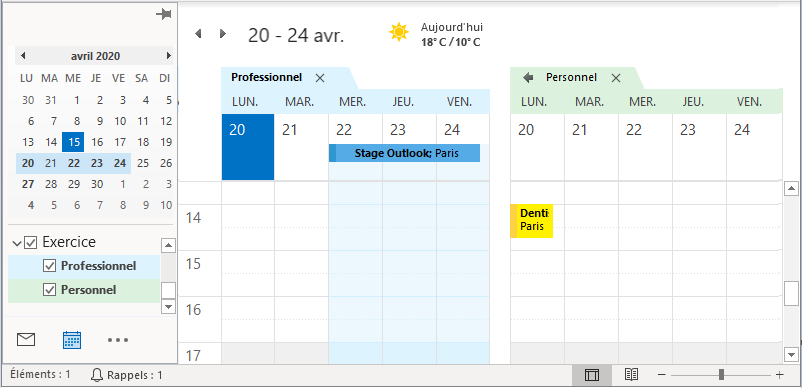Show the next month in the mini calendar
The image size is (802, 388).
169,56
